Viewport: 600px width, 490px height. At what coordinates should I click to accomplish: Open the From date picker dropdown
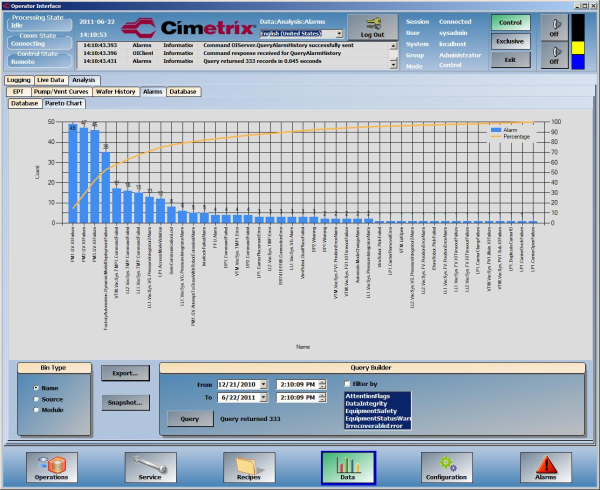coord(264,384)
